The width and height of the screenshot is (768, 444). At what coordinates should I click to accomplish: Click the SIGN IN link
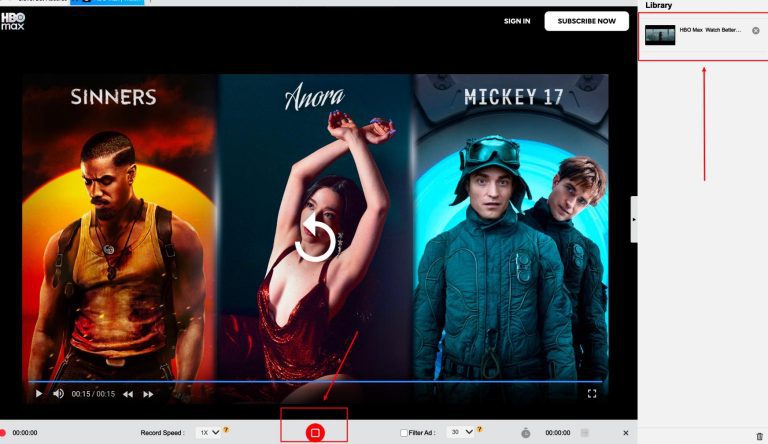[517, 21]
